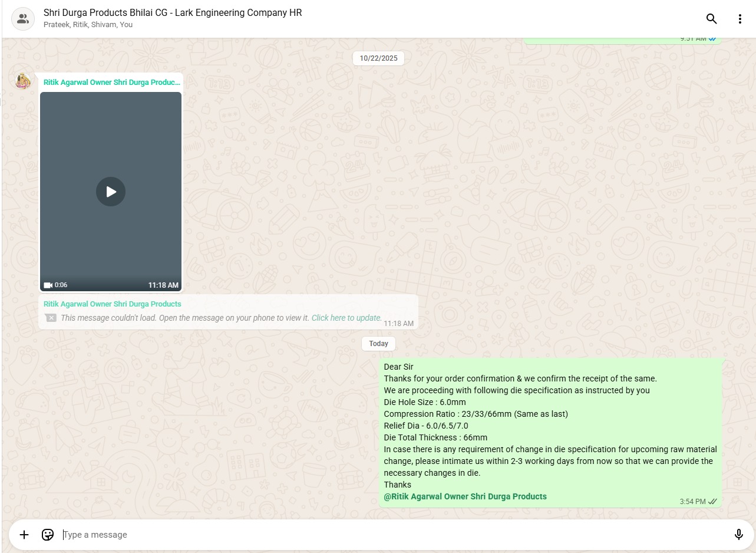Click participants list 'Prateek, Ritik, Shivam, You'
This screenshot has height=553, width=756.
pos(88,25)
